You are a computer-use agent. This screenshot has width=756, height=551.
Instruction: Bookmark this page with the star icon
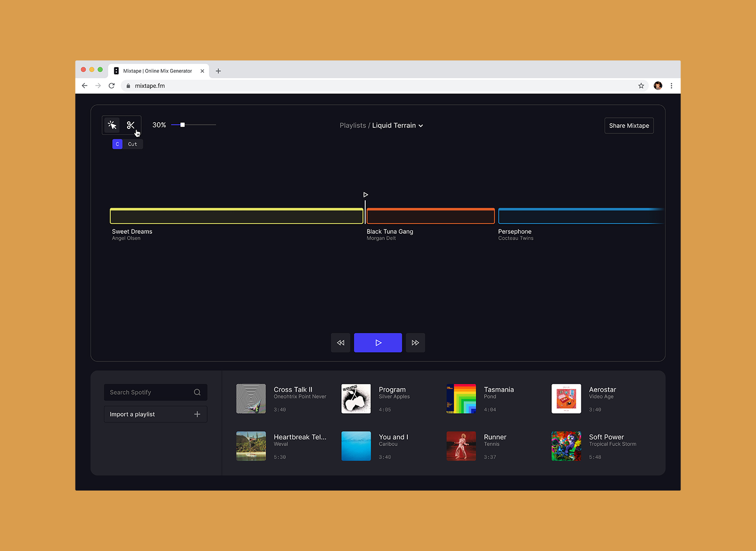pos(641,85)
